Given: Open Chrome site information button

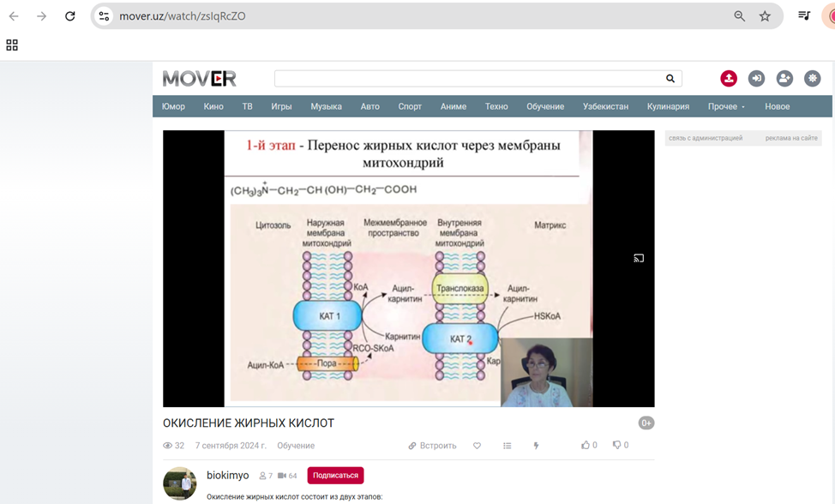Looking at the screenshot, I should click(x=104, y=16).
